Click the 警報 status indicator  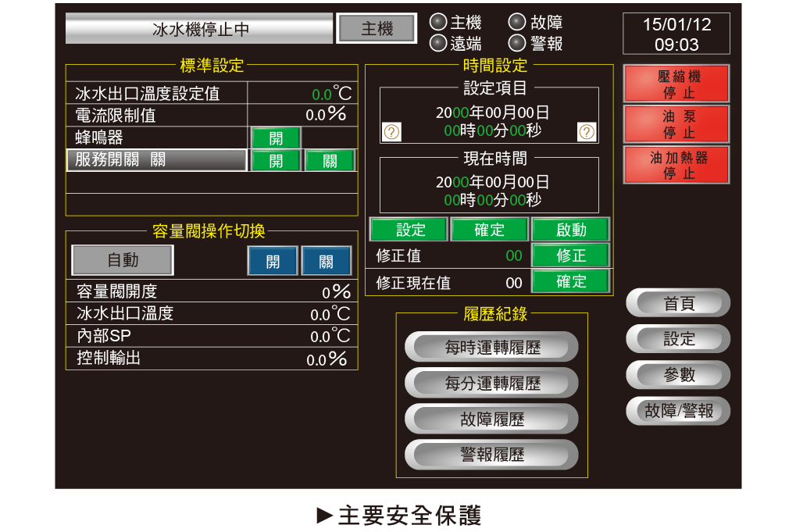click(x=517, y=43)
